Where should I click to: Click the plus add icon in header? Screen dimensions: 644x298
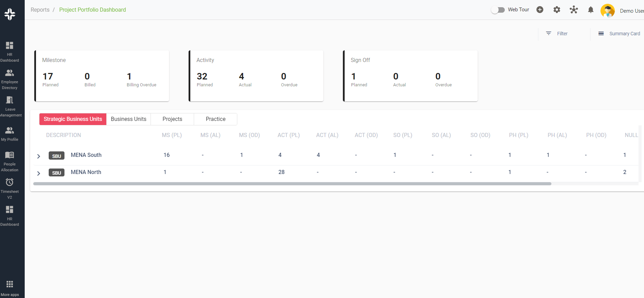(x=540, y=10)
